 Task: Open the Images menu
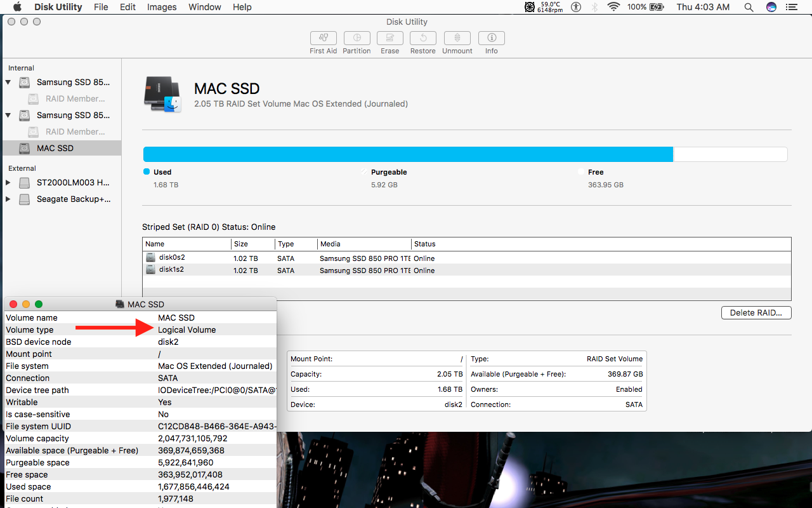pyautogui.click(x=162, y=7)
